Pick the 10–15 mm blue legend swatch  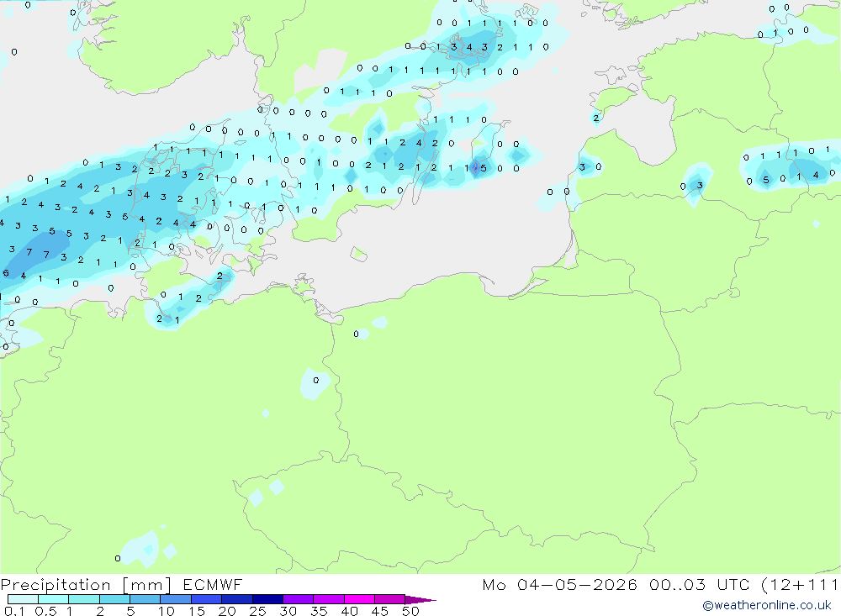point(176,599)
